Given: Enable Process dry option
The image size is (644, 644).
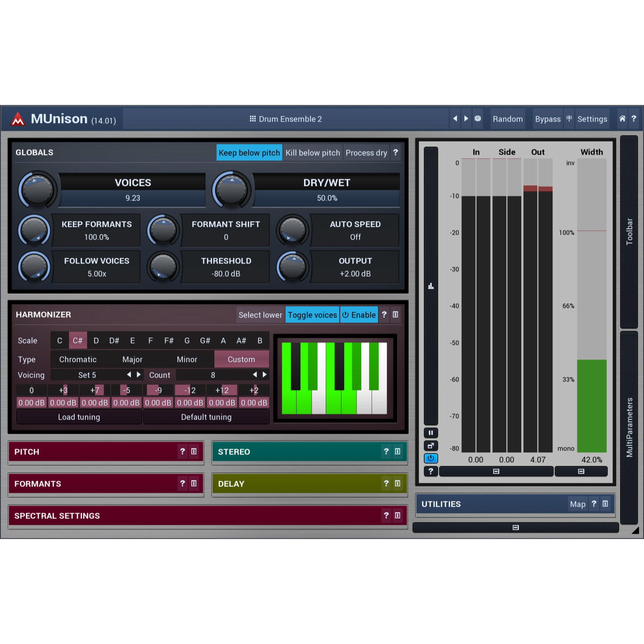Looking at the screenshot, I should pos(366,153).
